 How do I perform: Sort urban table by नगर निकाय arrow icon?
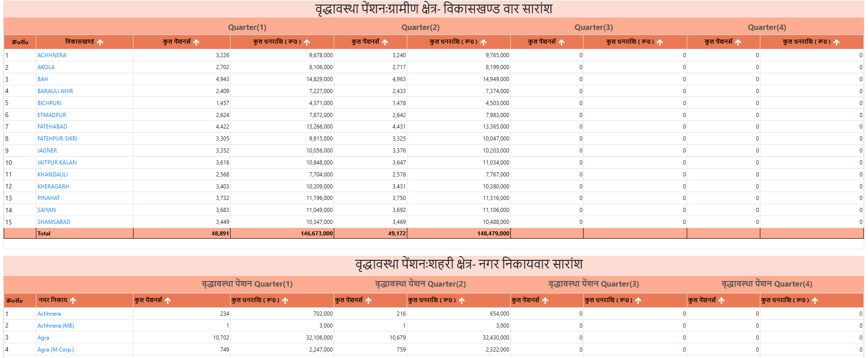73,301
